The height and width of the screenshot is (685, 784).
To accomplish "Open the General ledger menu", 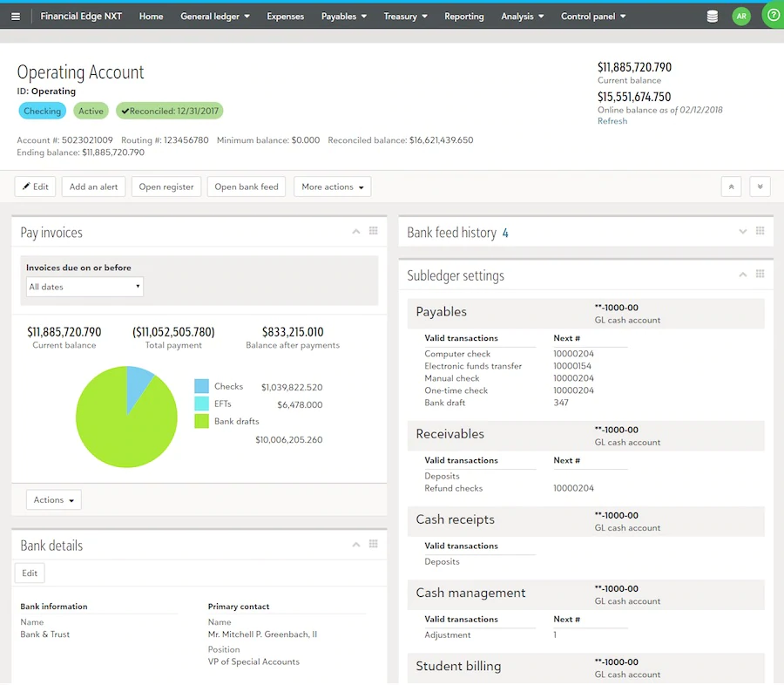I will [214, 17].
